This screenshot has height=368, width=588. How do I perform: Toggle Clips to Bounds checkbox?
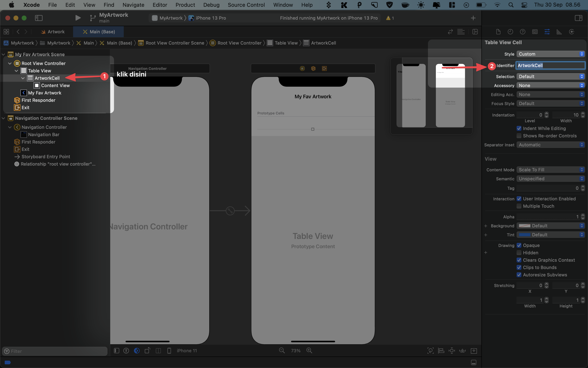(x=519, y=267)
